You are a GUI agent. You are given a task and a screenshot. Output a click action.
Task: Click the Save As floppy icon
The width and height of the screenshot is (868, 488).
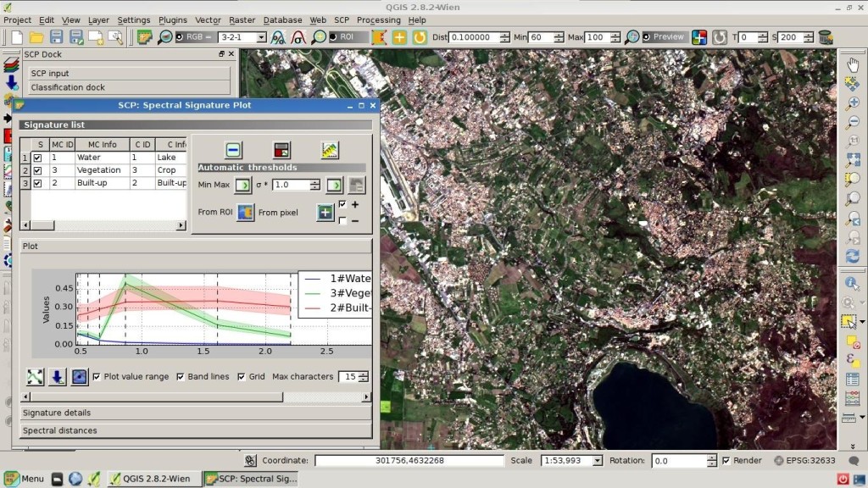coord(75,37)
